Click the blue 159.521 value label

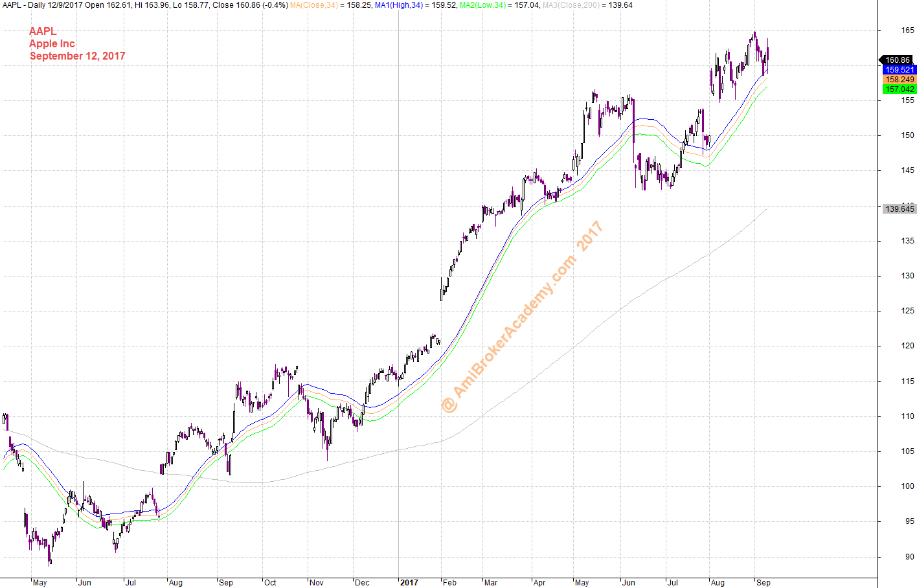click(900, 70)
